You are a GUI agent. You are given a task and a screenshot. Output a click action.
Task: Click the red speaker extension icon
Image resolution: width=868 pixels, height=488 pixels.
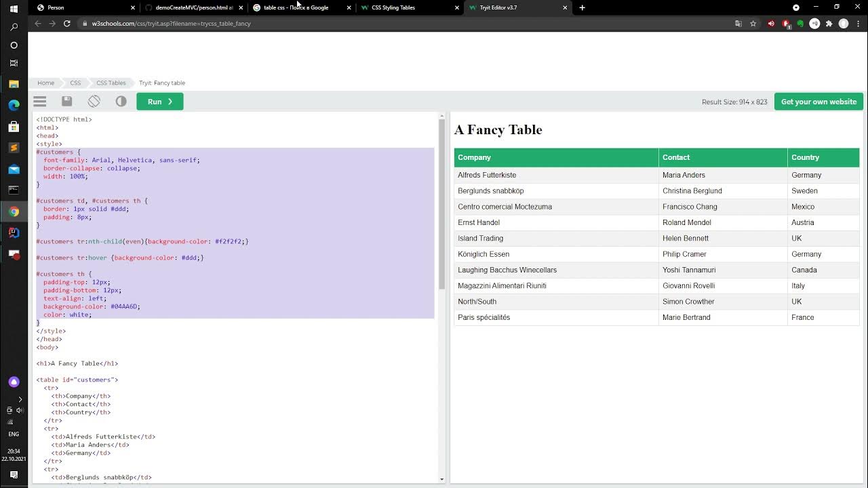pyautogui.click(x=771, y=24)
